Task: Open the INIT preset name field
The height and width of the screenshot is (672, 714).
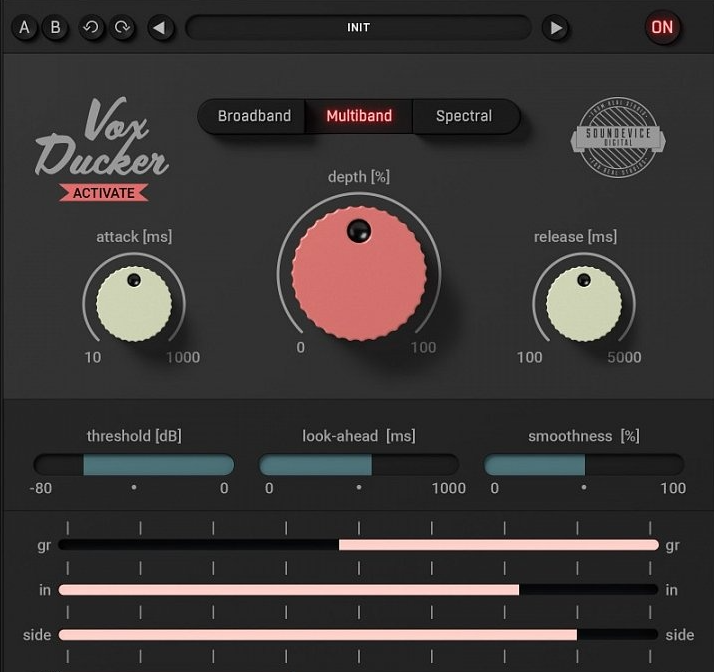Action: tap(358, 28)
